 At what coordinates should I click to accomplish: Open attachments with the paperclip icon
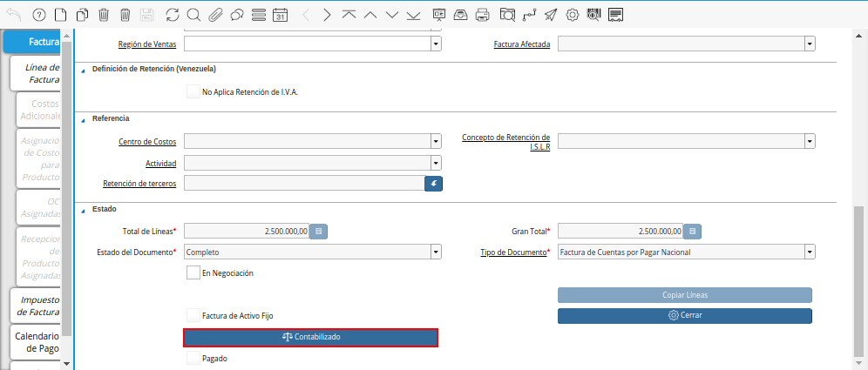(215, 15)
